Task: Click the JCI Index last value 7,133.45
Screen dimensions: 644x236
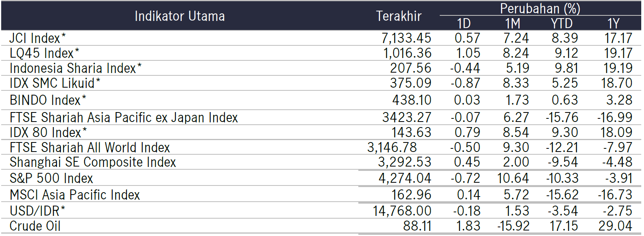Action: point(406,38)
